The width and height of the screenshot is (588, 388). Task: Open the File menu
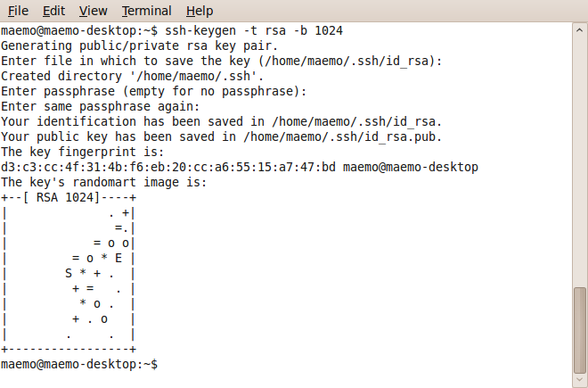[x=19, y=11]
